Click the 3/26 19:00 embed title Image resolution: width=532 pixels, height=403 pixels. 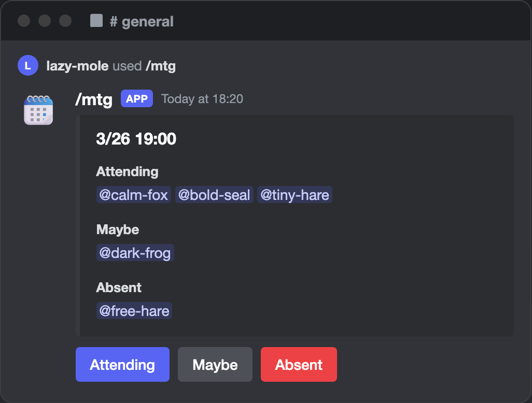136,139
